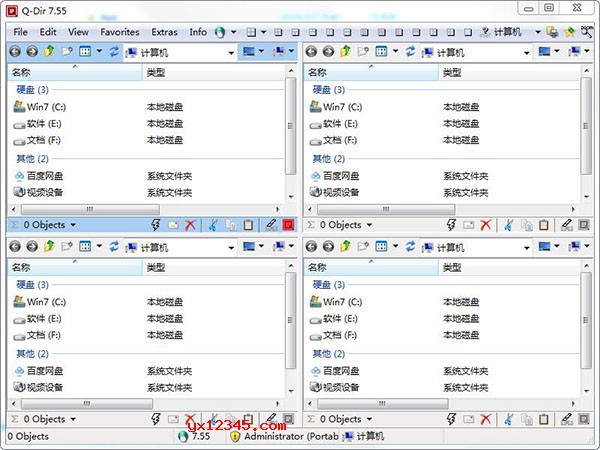Expand the globe icon dropdown arrow
The image size is (600, 450).
pyautogui.click(x=233, y=33)
